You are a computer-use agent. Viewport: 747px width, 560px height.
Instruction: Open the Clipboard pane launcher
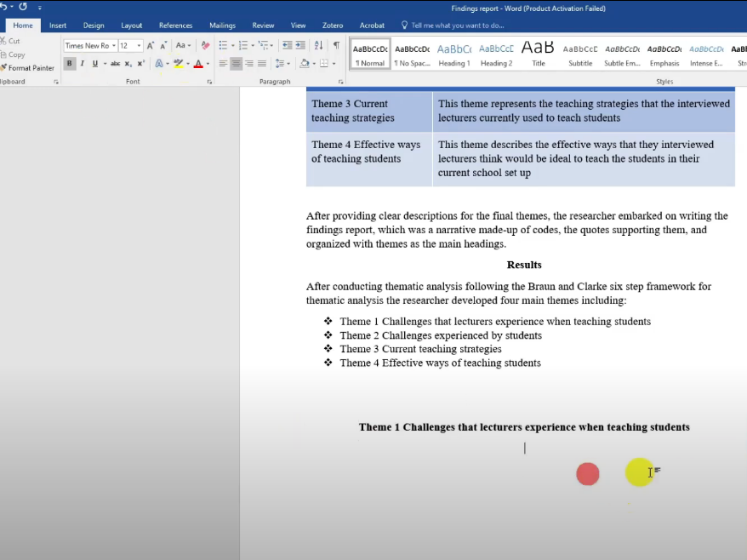pos(56,82)
